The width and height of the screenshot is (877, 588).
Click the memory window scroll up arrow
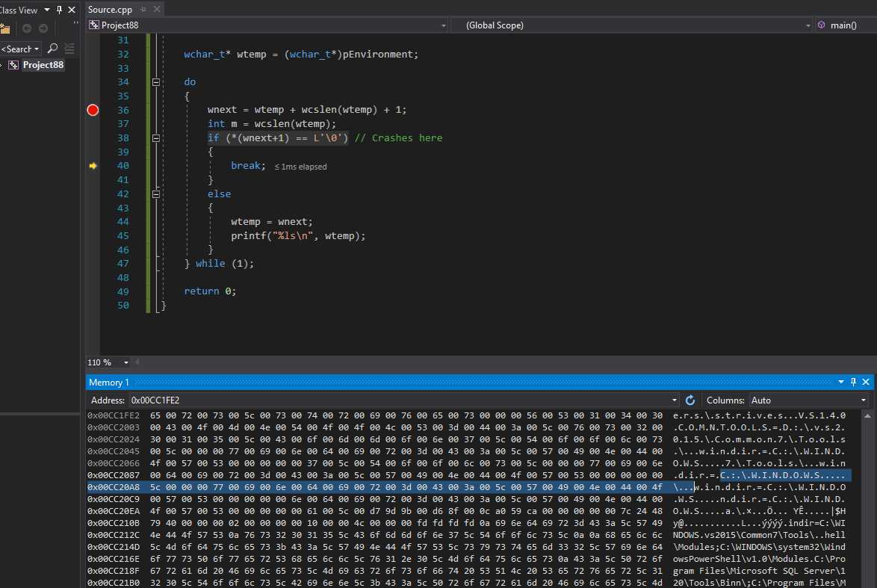click(867, 415)
